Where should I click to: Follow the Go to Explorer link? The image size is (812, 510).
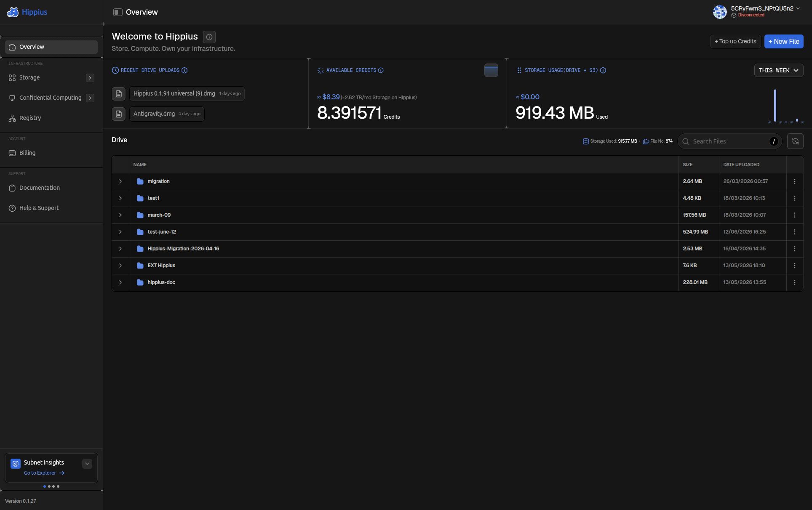(x=44, y=473)
